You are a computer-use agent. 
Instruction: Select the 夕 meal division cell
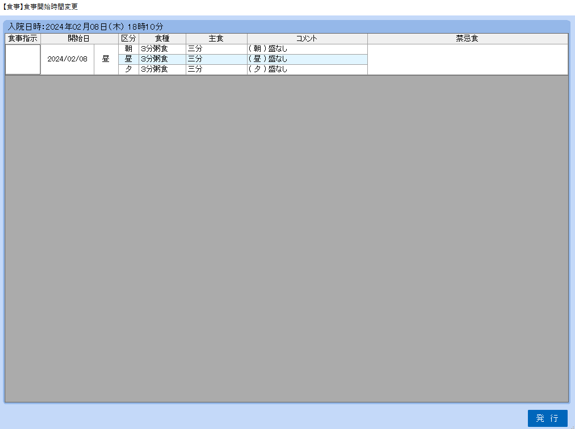[128, 69]
